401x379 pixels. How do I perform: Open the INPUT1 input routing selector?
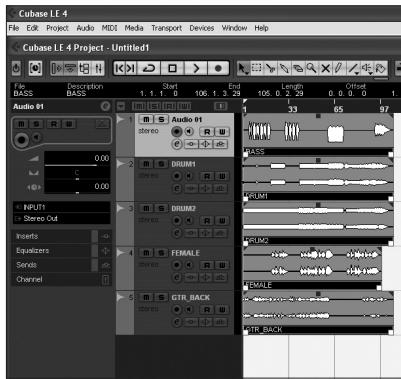[x=62, y=207]
